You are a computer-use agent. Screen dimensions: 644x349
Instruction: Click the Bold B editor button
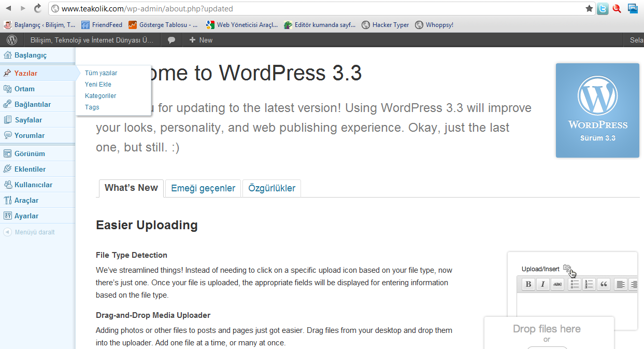(x=528, y=284)
